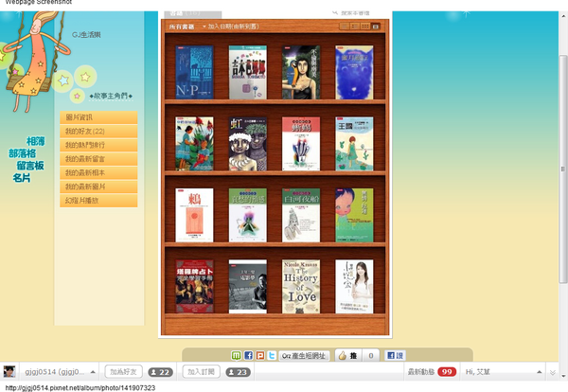The width and height of the screenshot is (568, 392).
Task: Go to 留言板 guestbook link
Action: pos(30,166)
